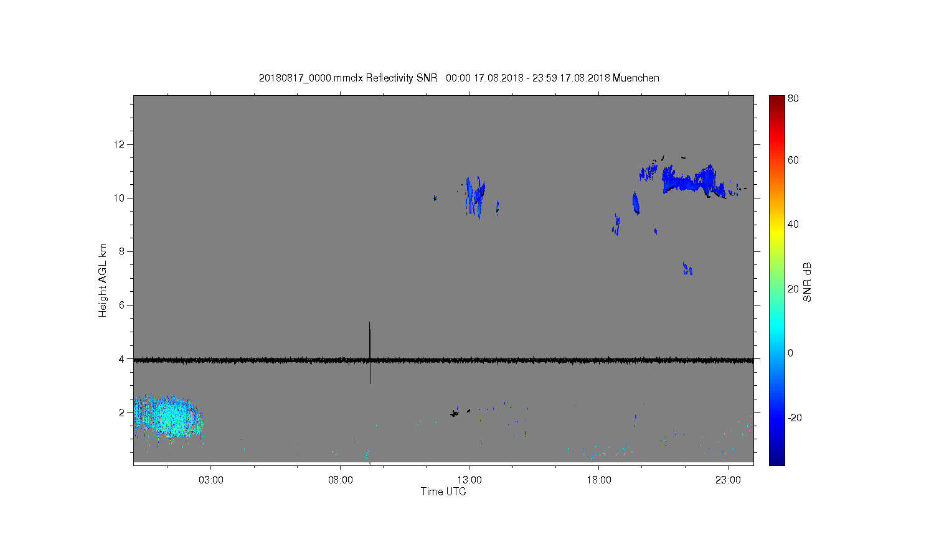Click height axis label '2'

(122, 412)
